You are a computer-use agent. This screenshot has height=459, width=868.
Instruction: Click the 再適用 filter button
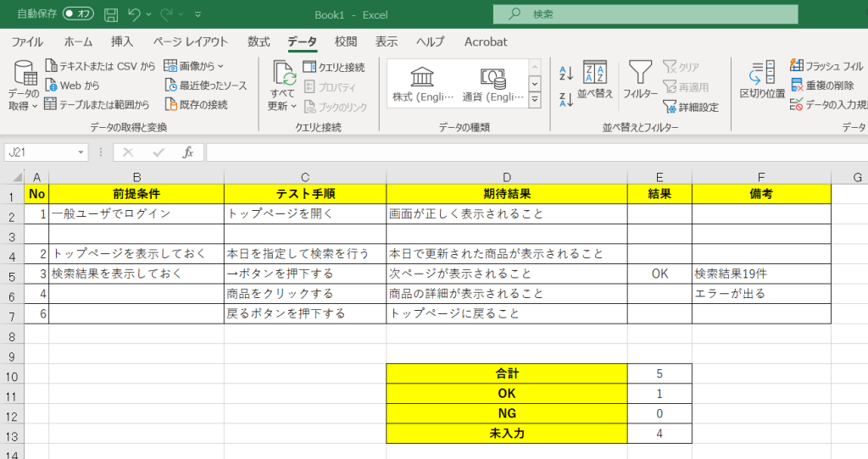tap(686, 87)
